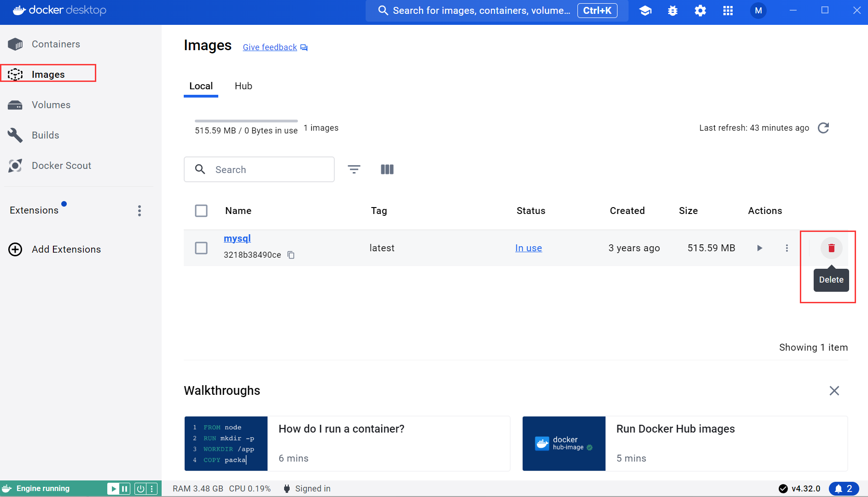Open the Volumes section

(40, 105)
